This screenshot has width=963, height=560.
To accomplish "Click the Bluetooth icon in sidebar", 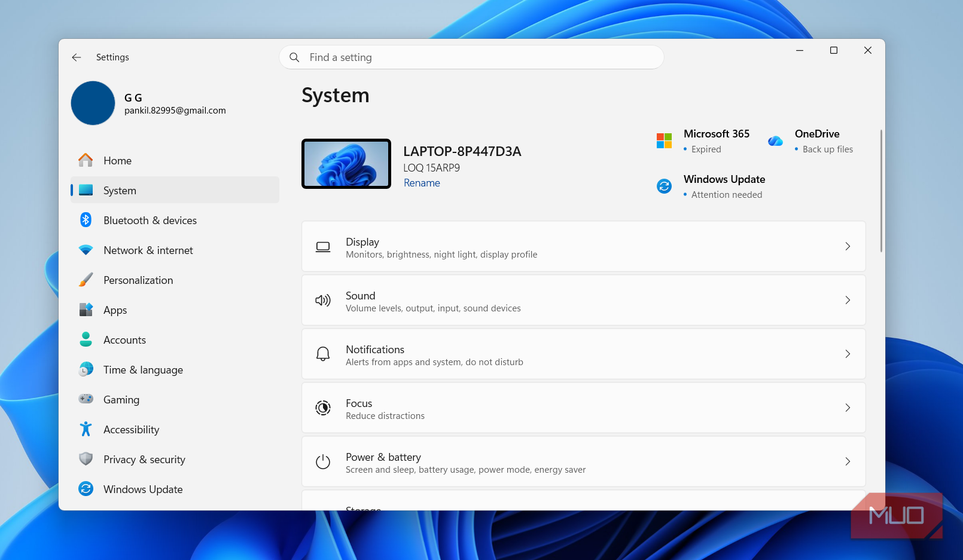I will 86,220.
